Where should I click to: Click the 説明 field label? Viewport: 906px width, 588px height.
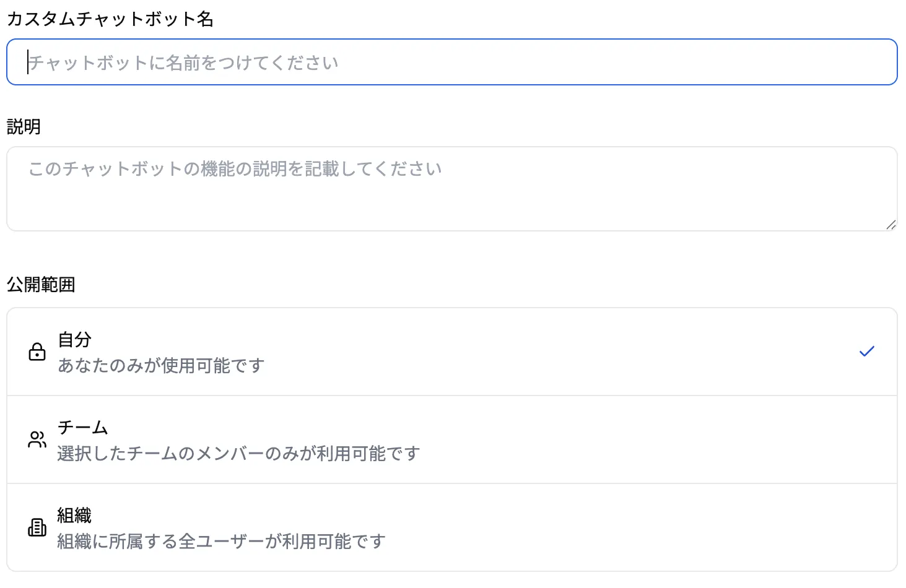[24, 127]
